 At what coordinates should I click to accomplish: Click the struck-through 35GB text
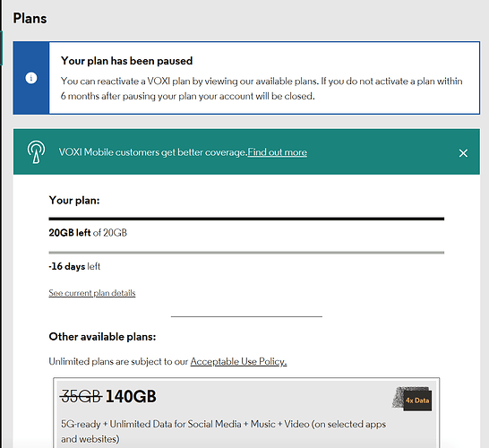[x=81, y=397]
